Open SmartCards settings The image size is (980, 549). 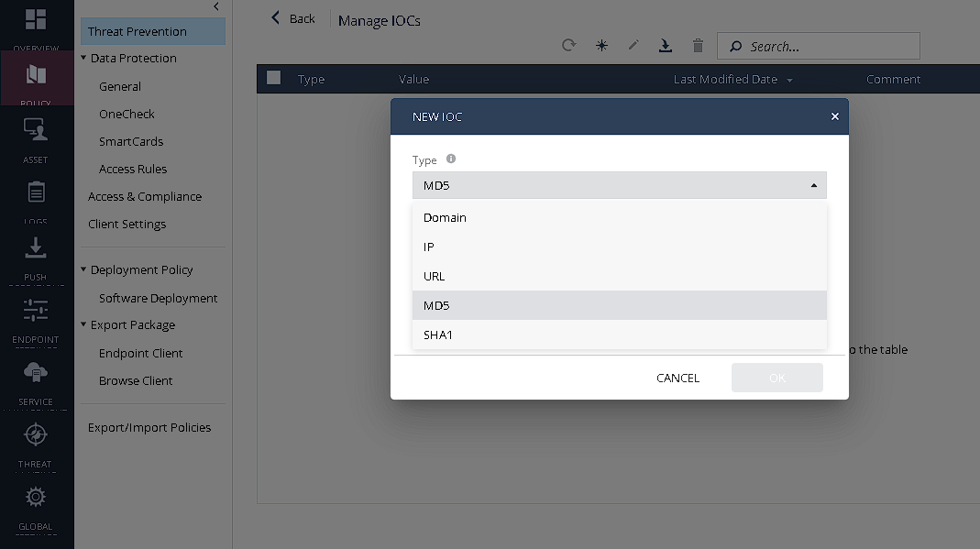130,141
